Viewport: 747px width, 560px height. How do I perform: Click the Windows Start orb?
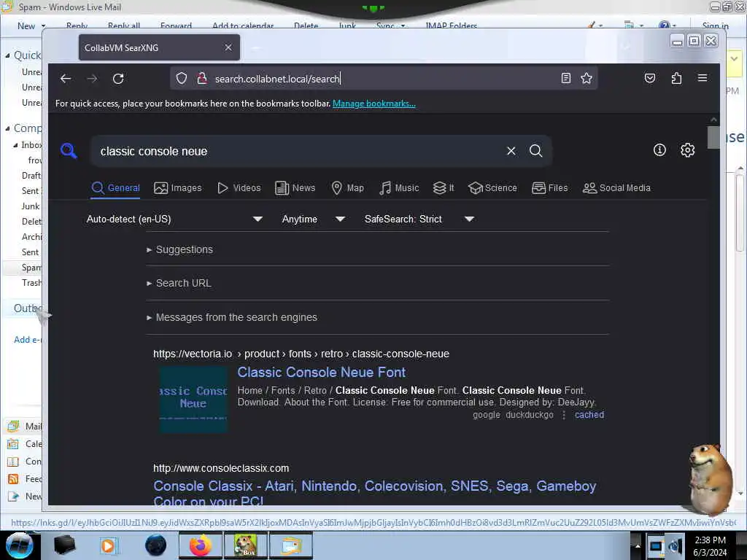[19, 545]
